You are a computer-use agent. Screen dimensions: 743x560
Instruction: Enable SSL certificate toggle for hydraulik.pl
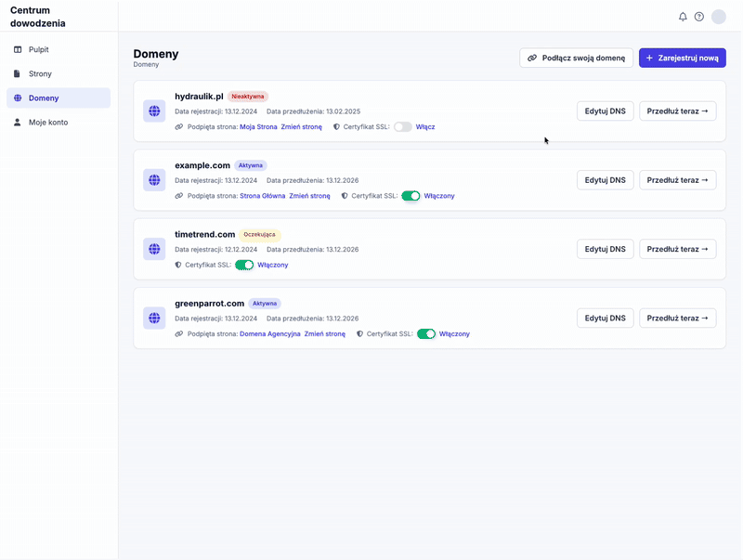coord(403,127)
